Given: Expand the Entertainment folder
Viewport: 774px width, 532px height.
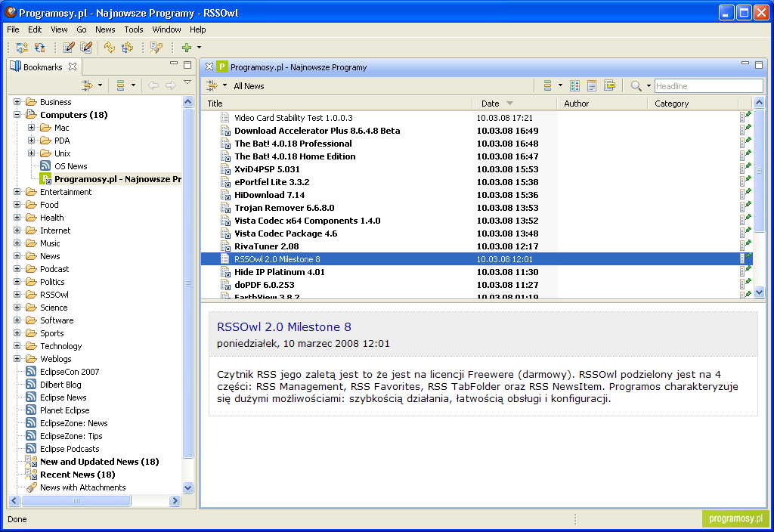Looking at the screenshot, I should (x=17, y=191).
